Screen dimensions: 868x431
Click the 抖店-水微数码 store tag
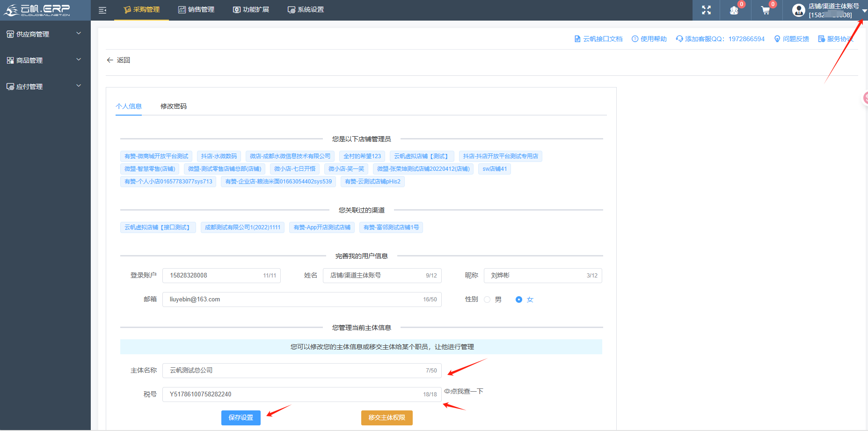pyautogui.click(x=219, y=156)
